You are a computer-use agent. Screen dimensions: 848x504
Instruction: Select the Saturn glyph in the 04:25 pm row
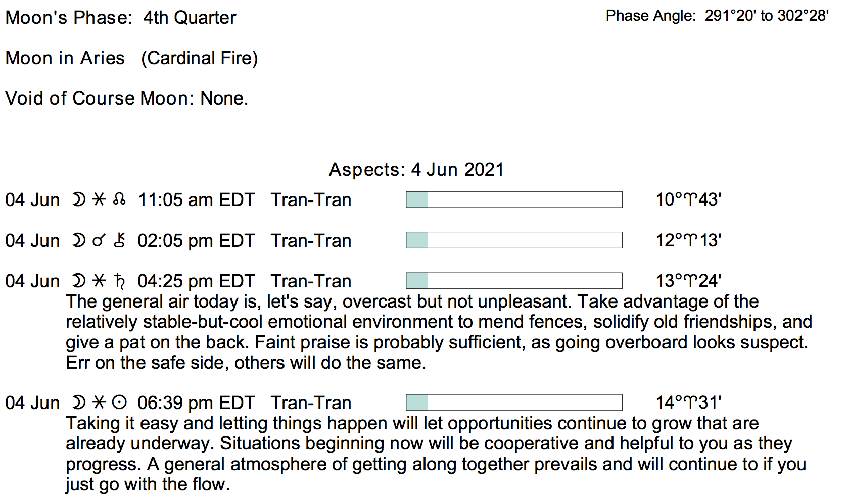tap(119, 281)
